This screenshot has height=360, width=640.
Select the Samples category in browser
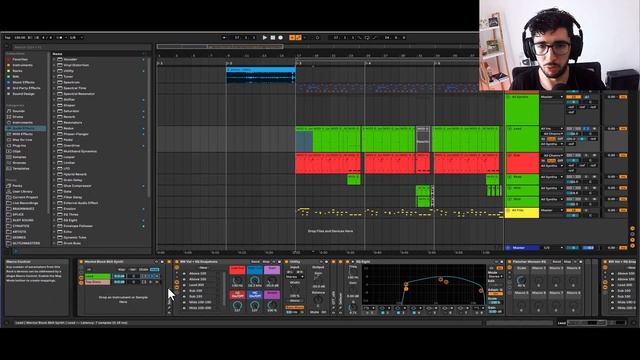[19, 157]
